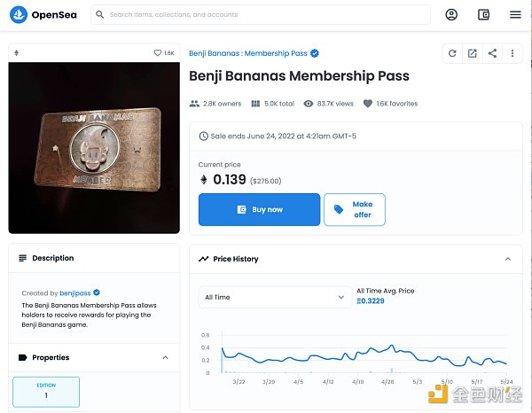532x413 pixels.
Task: Collapse the Properties section
Action: 165,357
